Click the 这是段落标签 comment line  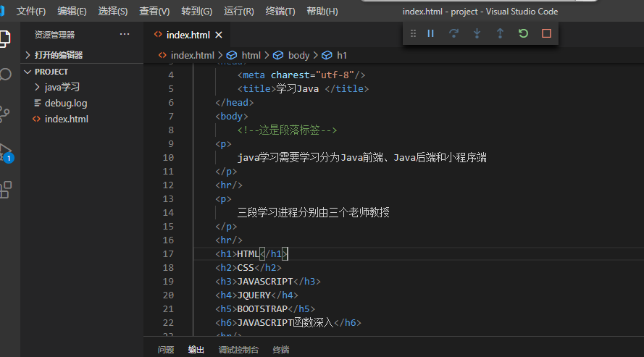pyautogui.click(x=287, y=130)
